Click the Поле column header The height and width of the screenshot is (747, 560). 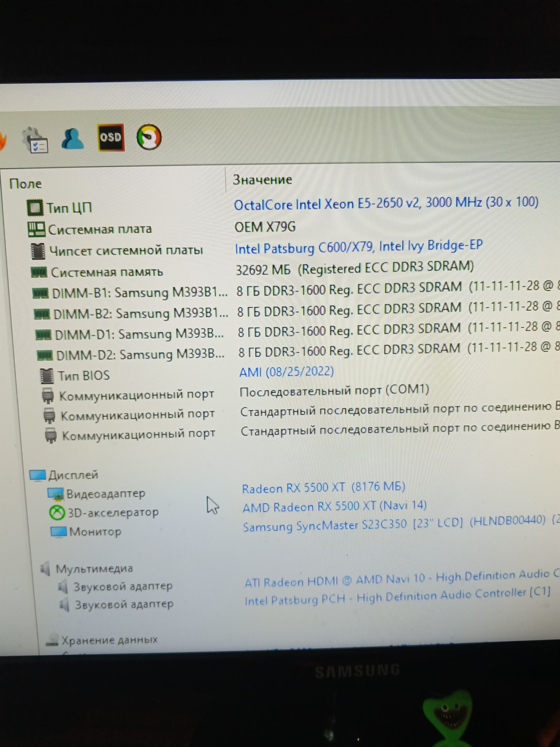[26, 184]
